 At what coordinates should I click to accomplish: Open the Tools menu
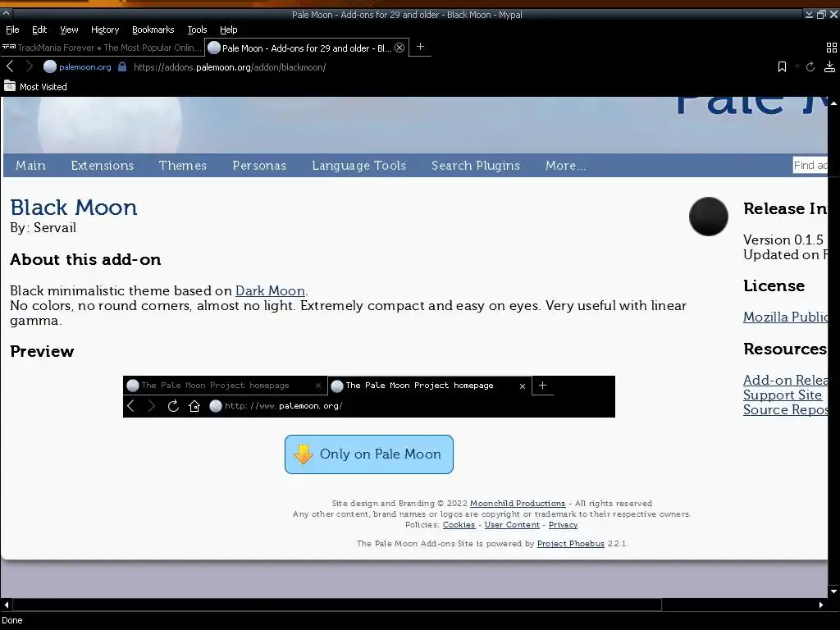coord(197,30)
